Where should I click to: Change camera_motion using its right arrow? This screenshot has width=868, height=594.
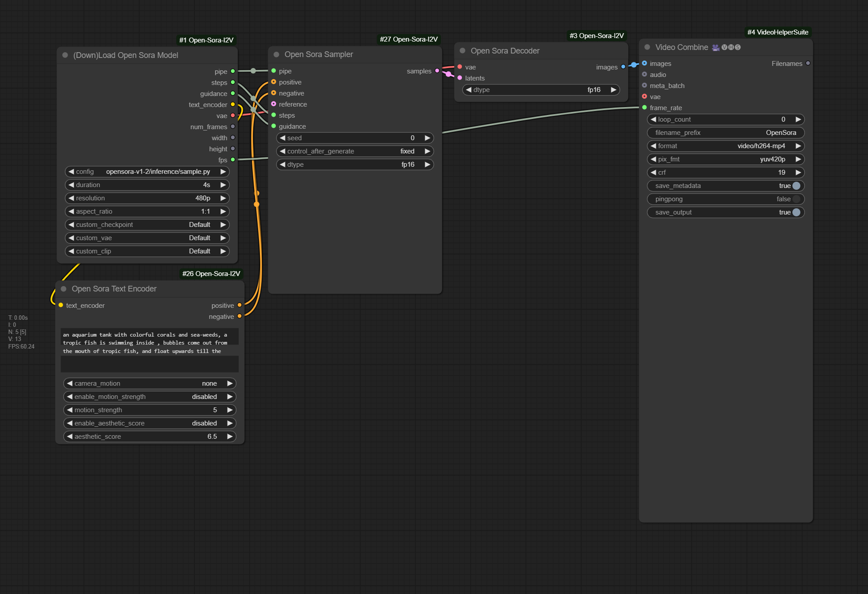click(230, 383)
